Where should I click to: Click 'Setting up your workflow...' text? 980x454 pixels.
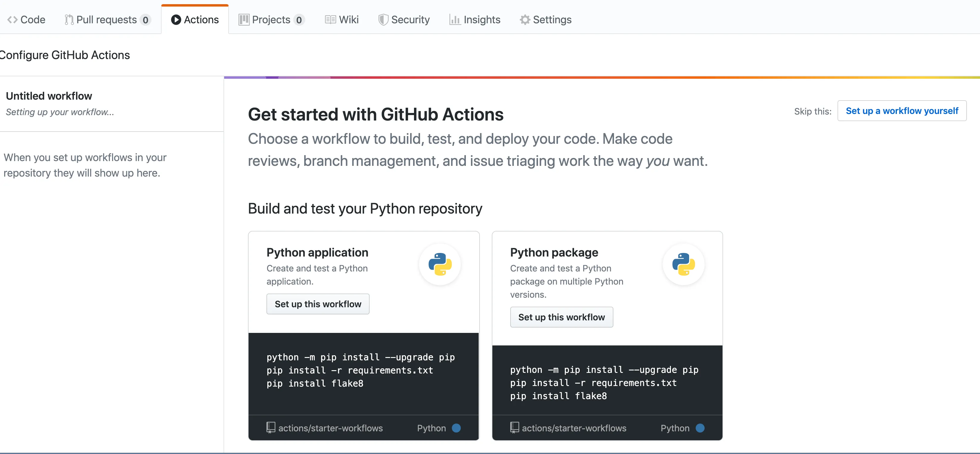click(60, 112)
